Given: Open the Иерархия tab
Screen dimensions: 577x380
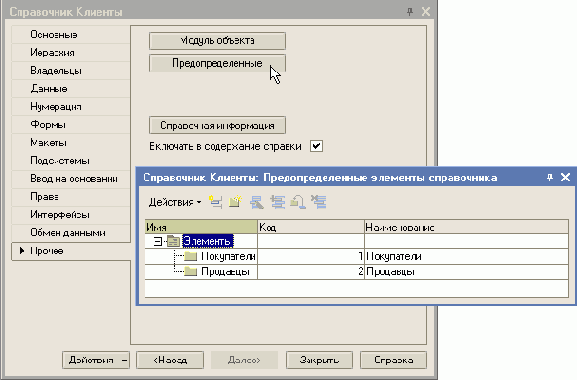Looking at the screenshot, I should tap(71, 53).
